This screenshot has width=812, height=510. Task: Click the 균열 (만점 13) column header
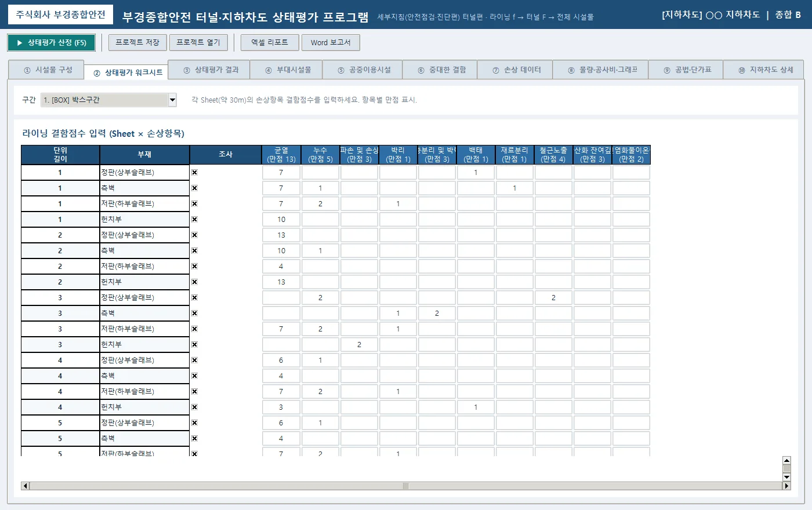point(281,155)
